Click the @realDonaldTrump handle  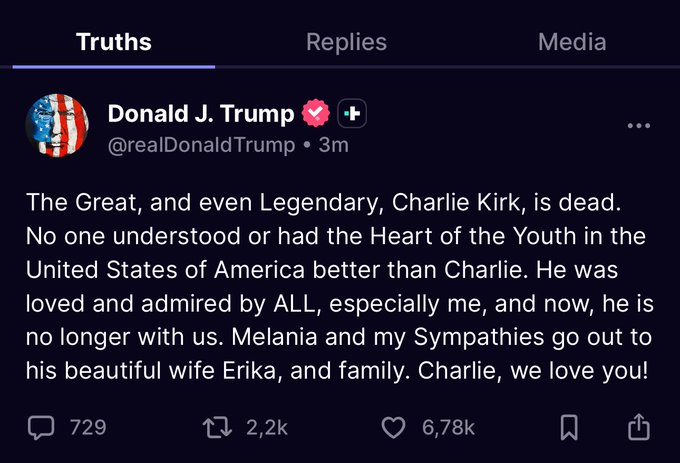point(201,145)
